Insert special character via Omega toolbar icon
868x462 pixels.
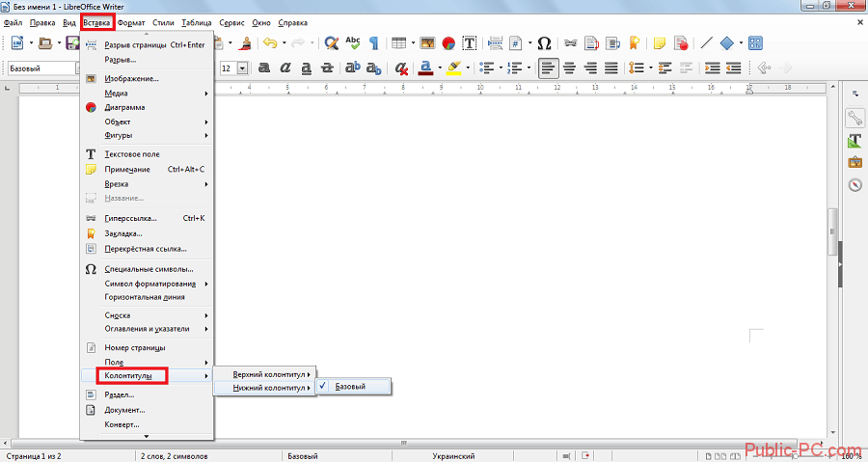click(544, 43)
